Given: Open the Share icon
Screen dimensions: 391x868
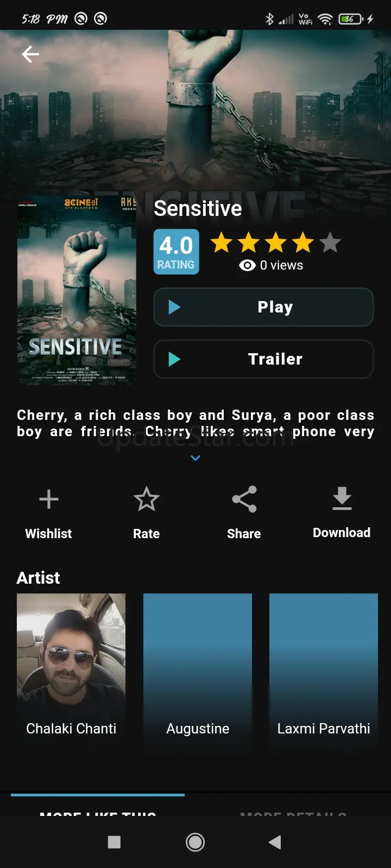Looking at the screenshot, I should coord(244,499).
